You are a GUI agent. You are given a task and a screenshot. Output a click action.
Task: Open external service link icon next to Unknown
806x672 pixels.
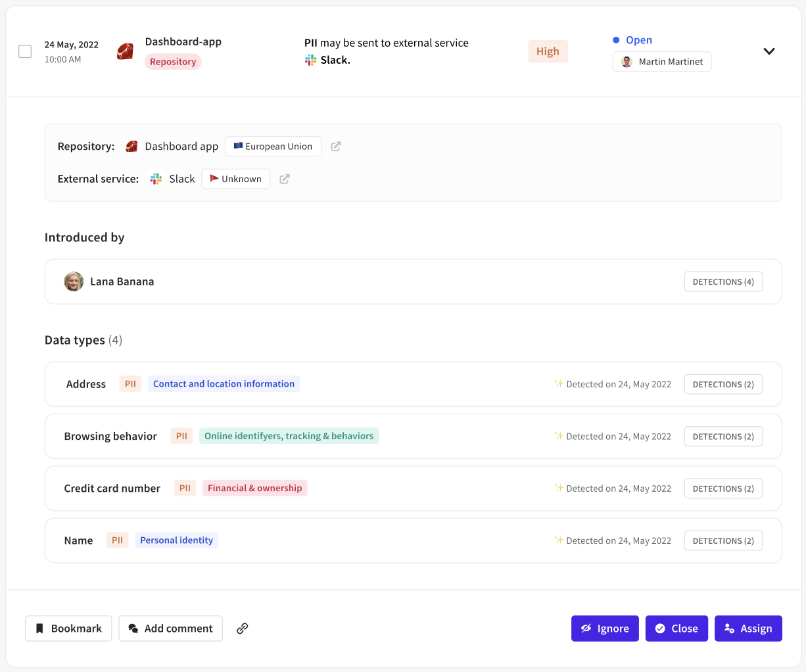[x=285, y=179]
